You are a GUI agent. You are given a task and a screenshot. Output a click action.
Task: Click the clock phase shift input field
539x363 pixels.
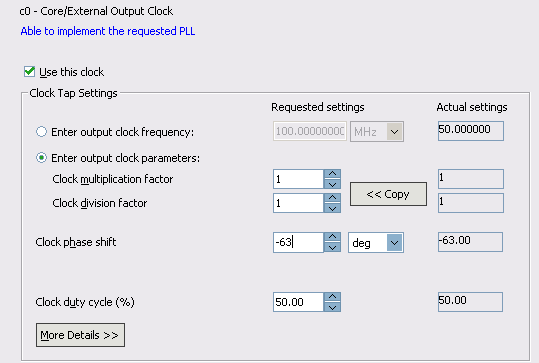coord(298,242)
